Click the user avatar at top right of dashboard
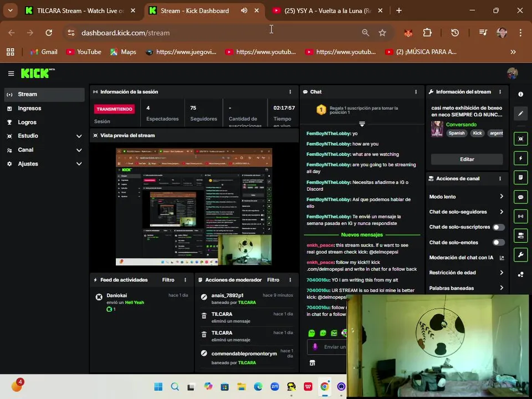The image size is (532, 399). point(512,73)
